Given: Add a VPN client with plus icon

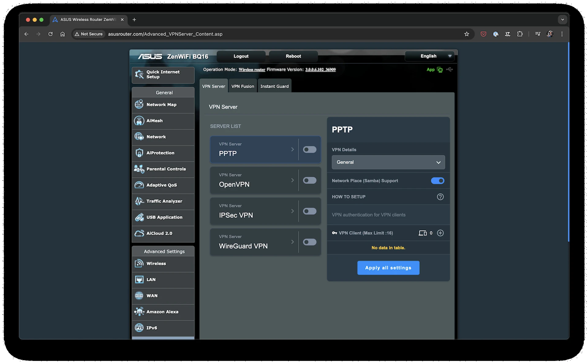Looking at the screenshot, I should (x=440, y=233).
